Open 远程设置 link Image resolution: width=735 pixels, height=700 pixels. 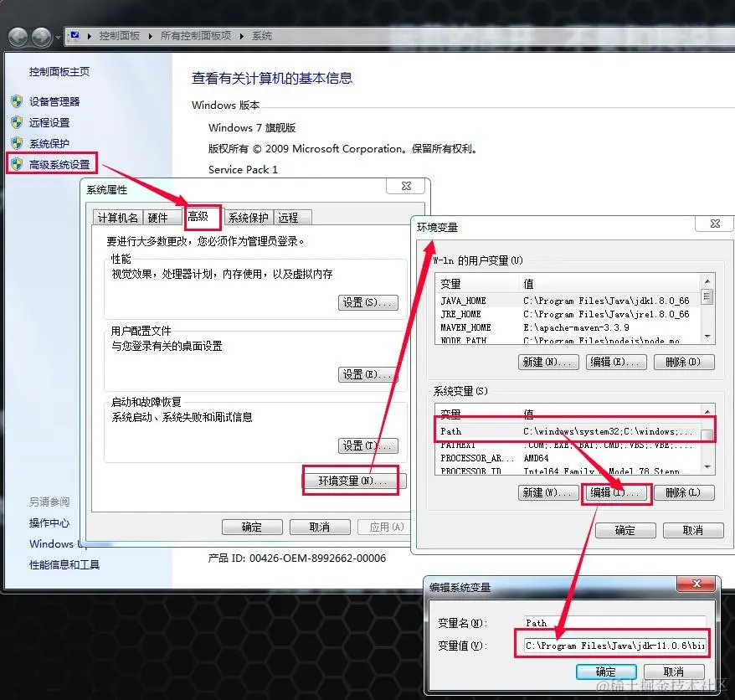[x=49, y=123]
